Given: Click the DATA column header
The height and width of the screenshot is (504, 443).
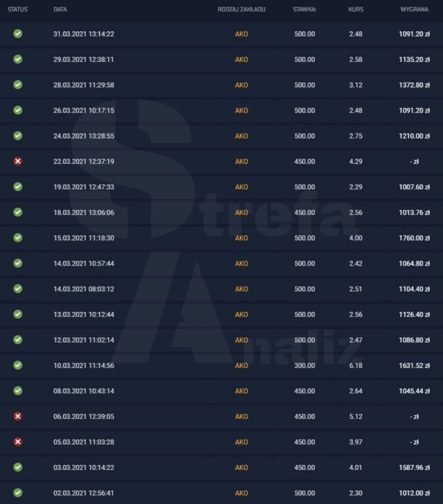Looking at the screenshot, I should (60, 9).
